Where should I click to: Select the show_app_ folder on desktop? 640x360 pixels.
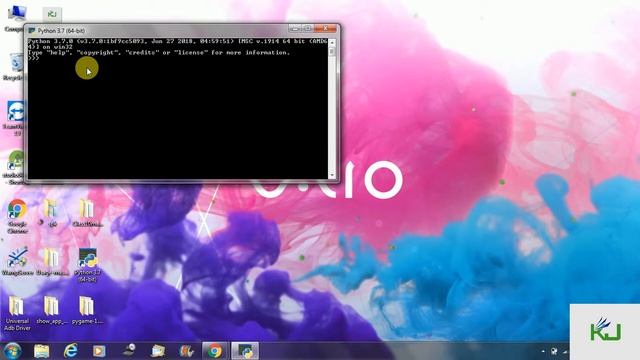pos(51,310)
